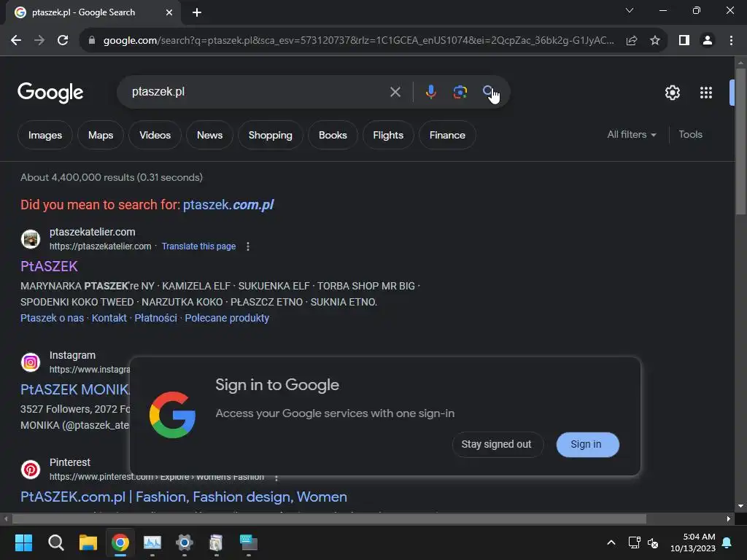Click the lock site info icon

[x=92, y=41]
